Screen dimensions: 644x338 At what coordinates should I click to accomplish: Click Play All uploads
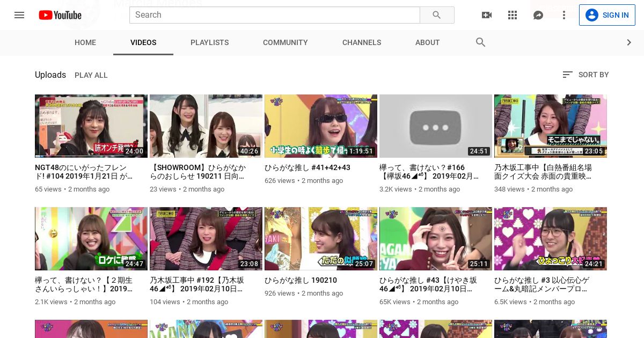pyautogui.click(x=91, y=75)
